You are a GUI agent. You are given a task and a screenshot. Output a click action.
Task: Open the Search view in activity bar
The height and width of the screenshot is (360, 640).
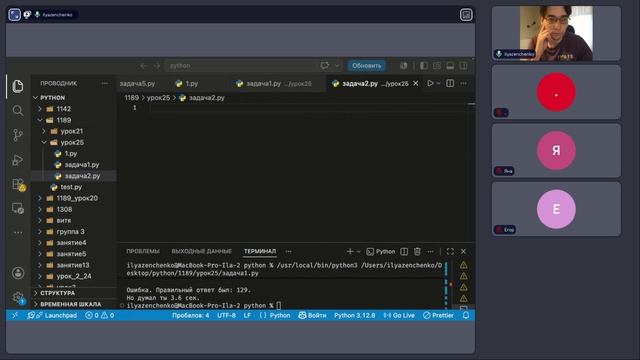click(18, 111)
